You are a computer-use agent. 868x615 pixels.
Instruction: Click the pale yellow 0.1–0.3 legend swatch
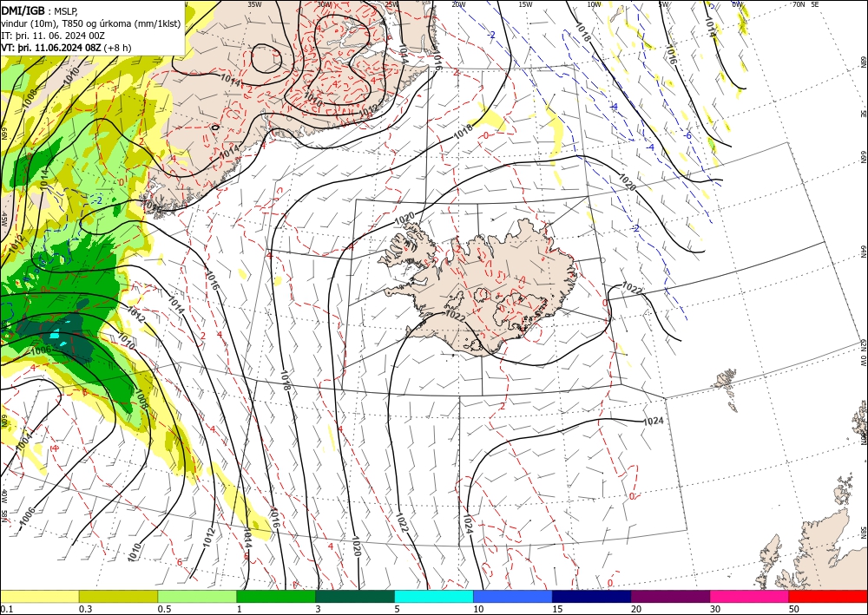[x=39, y=596]
